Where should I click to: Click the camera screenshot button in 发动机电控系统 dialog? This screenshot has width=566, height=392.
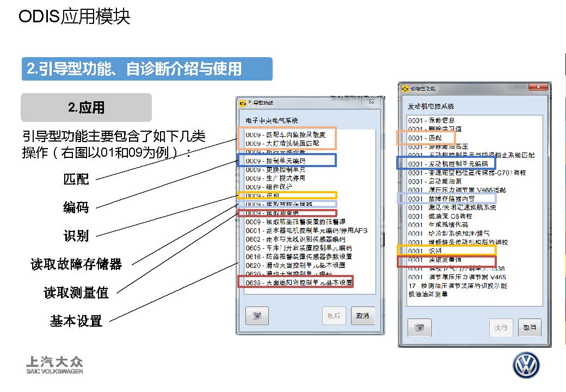(420, 327)
